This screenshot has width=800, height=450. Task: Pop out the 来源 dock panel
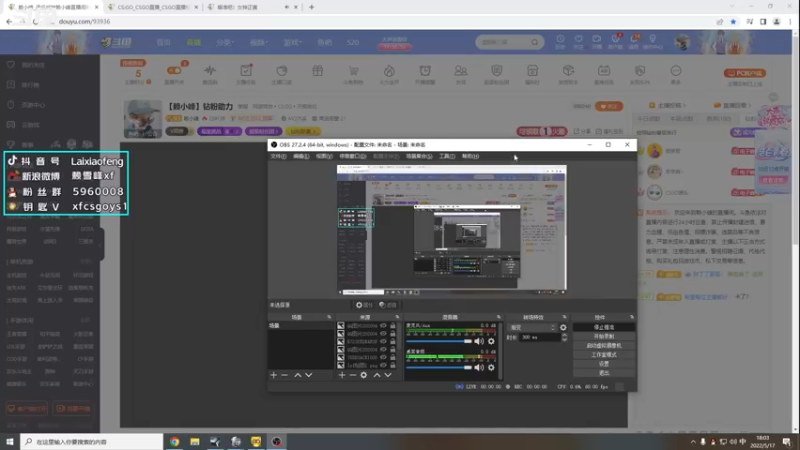pyautogui.click(x=397, y=317)
